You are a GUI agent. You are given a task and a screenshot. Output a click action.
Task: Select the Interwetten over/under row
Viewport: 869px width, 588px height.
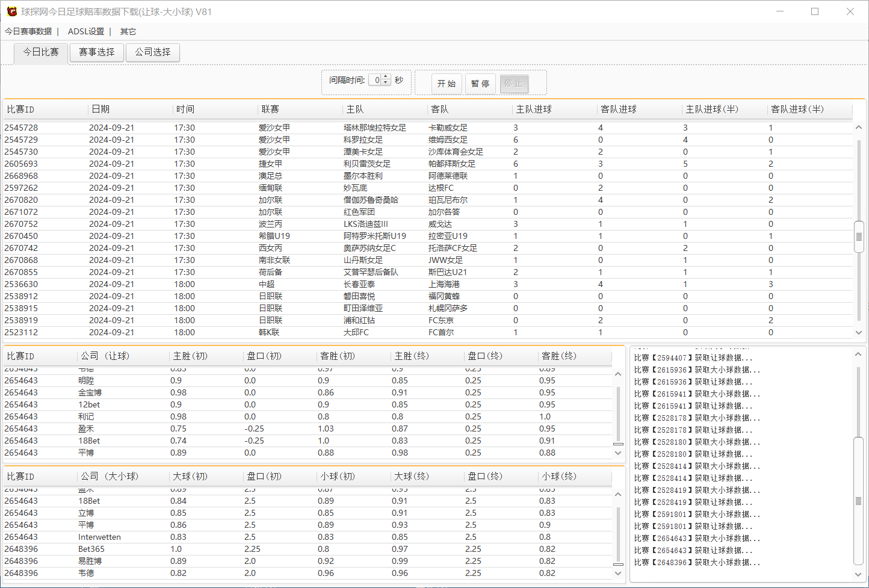coord(308,537)
